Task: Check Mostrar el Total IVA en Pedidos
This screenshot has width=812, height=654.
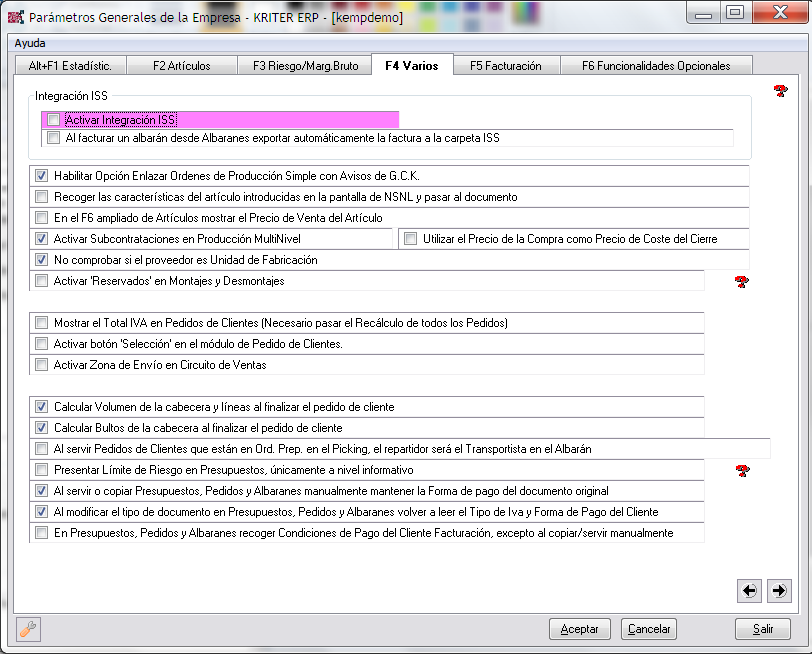Action: tap(42, 323)
